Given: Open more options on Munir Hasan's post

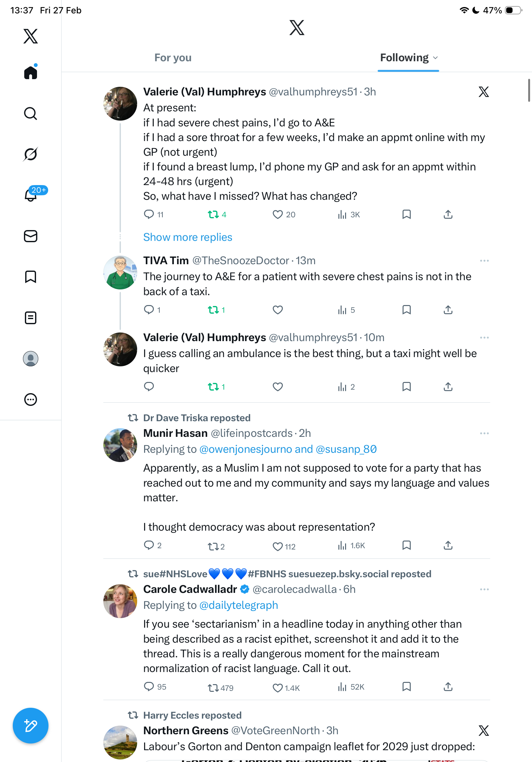Looking at the screenshot, I should tap(484, 433).
